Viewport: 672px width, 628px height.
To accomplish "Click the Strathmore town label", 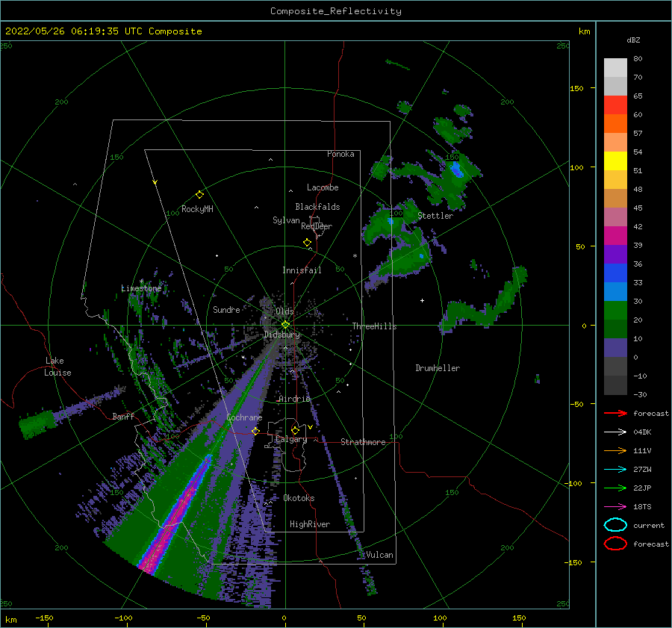I will pos(363,442).
